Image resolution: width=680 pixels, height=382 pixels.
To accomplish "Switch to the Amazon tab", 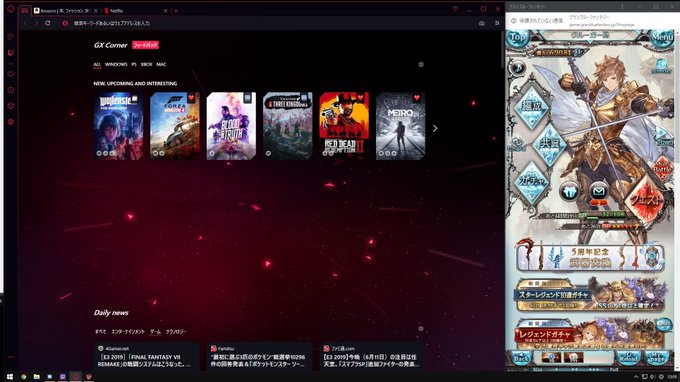I will [x=64, y=10].
